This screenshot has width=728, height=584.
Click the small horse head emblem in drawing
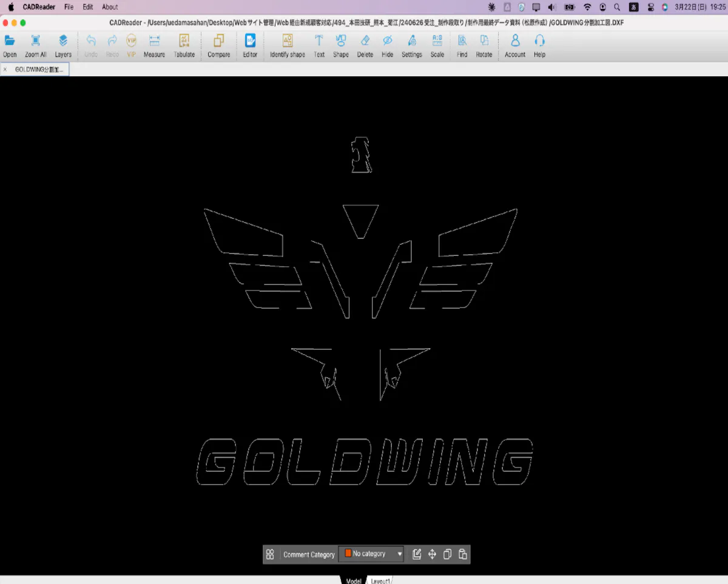pos(361,155)
